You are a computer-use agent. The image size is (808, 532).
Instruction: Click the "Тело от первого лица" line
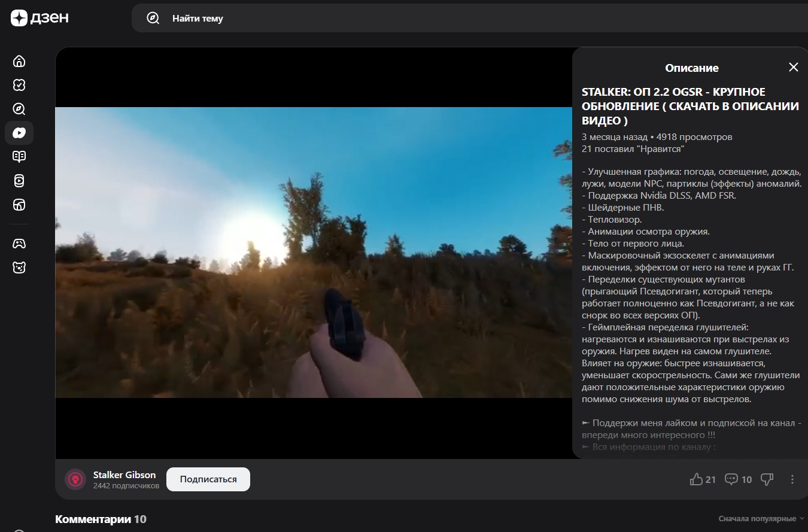[633, 244]
